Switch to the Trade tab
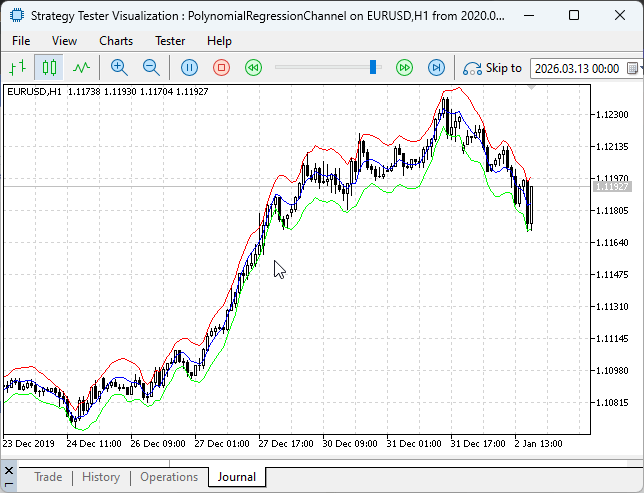 [48, 477]
